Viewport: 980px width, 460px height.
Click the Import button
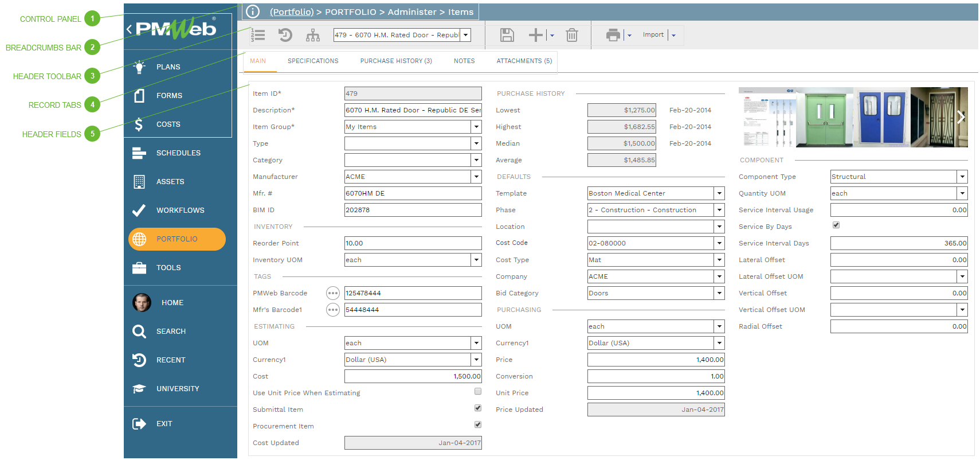point(653,35)
